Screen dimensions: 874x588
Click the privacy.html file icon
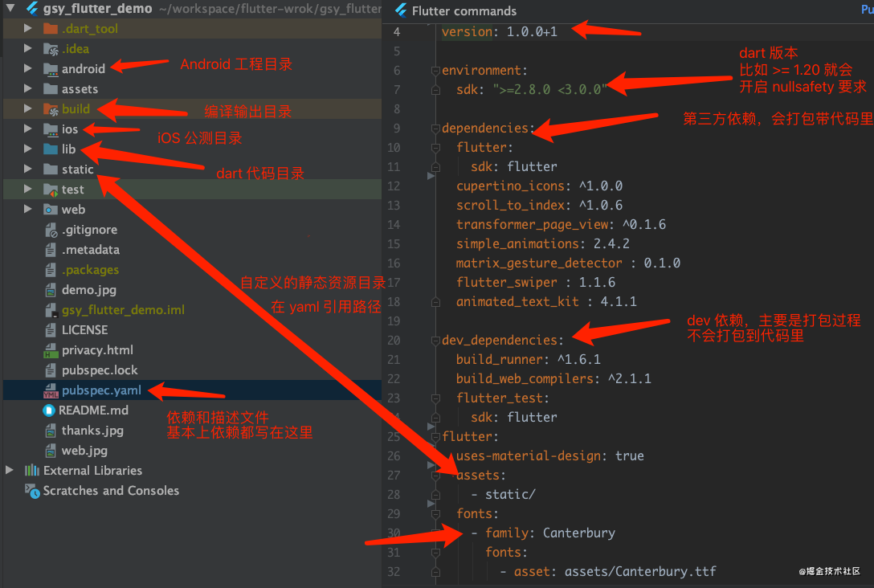click(51, 350)
